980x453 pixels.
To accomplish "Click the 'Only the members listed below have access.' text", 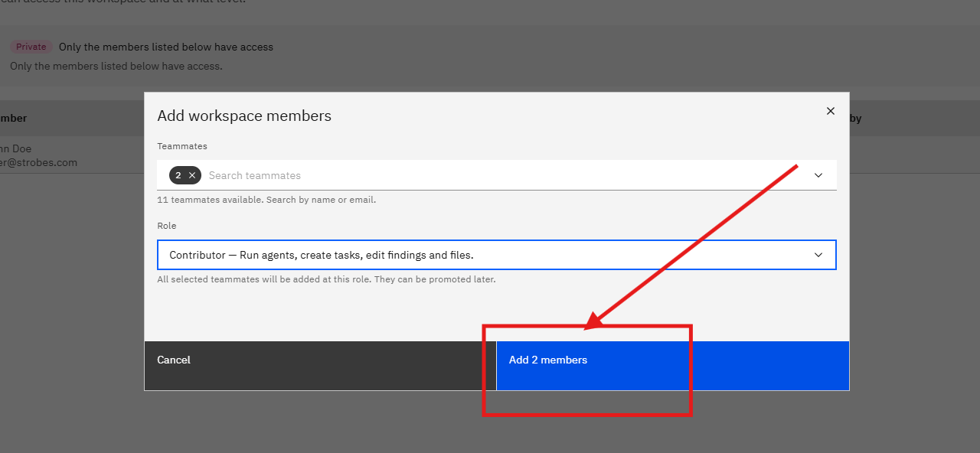I will (116, 66).
